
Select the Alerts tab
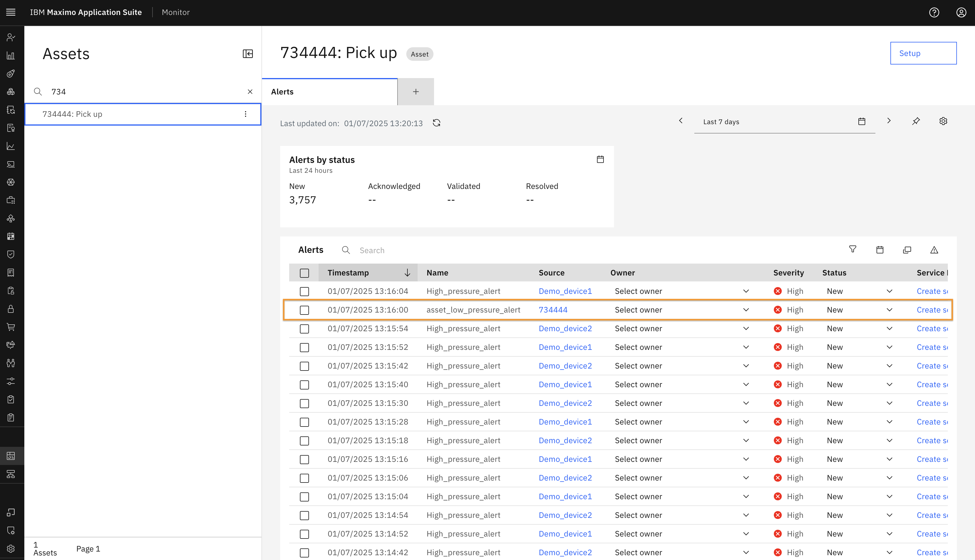(x=330, y=92)
